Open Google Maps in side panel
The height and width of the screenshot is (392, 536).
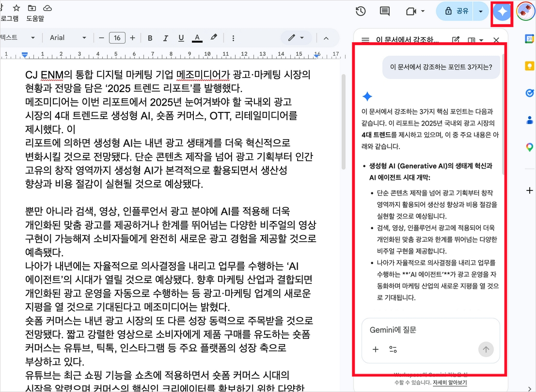(x=529, y=147)
